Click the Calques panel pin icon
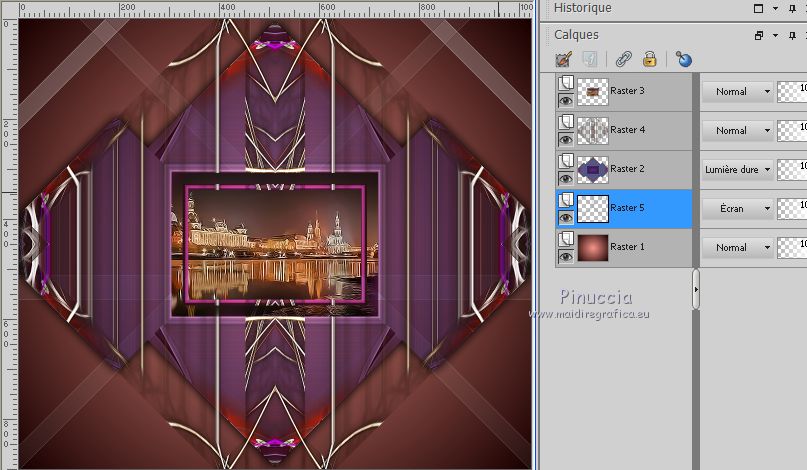This screenshot has height=470, width=807. point(792,36)
